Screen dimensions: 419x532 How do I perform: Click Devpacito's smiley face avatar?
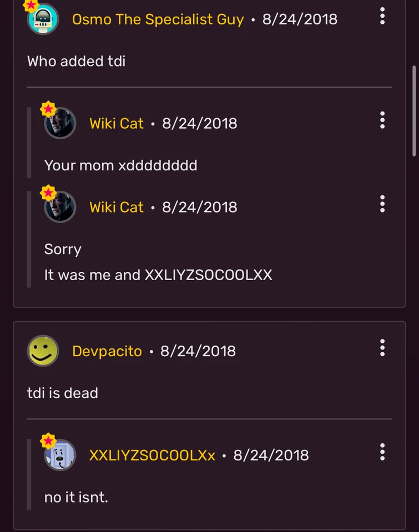point(43,351)
